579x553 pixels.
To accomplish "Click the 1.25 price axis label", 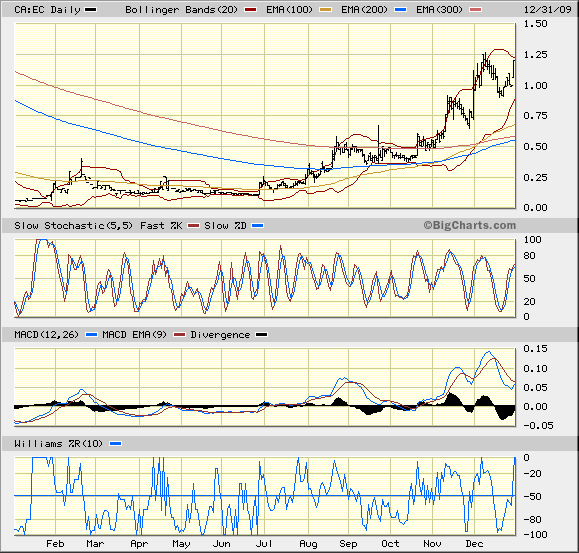I will click(x=535, y=55).
